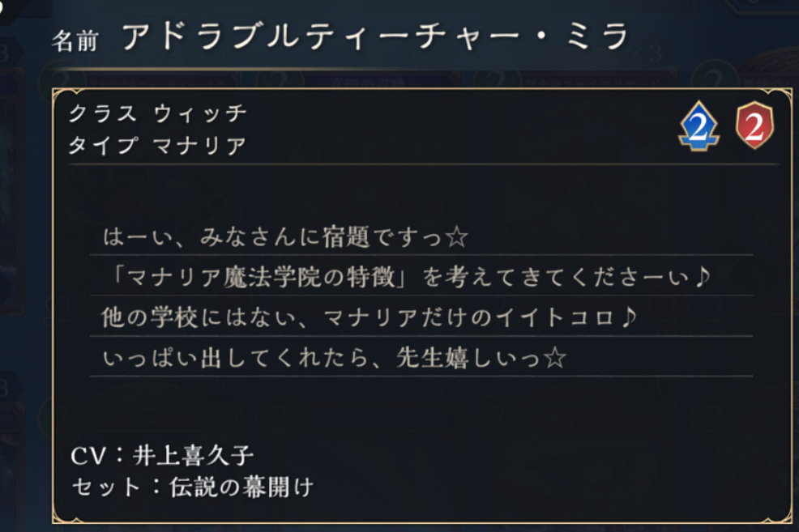This screenshot has height=532, width=799.
Task: Tap the card set セット：伝説の幕開け
Action: click(x=193, y=487)
